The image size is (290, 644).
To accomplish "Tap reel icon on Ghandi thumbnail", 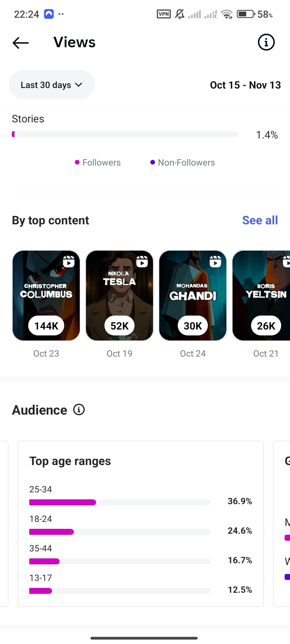I will coord(215,261).
